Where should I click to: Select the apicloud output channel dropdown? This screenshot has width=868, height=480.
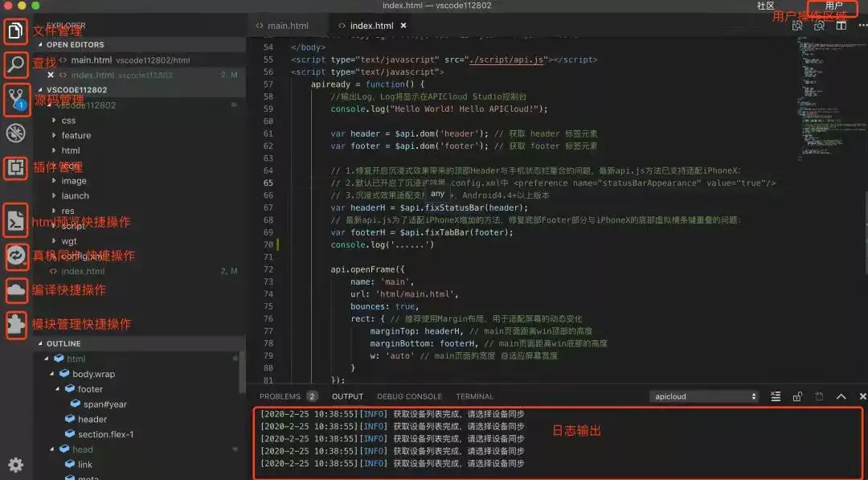tap(703, 396)
